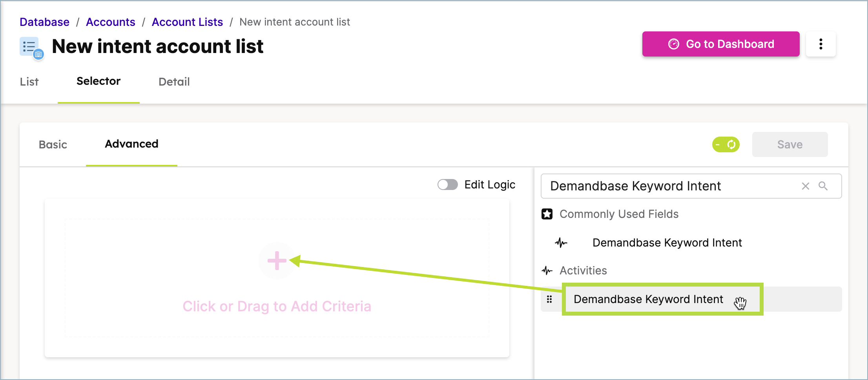
Task: Click the Commonly Used Fields heading
Action: (x=619, y=214)
